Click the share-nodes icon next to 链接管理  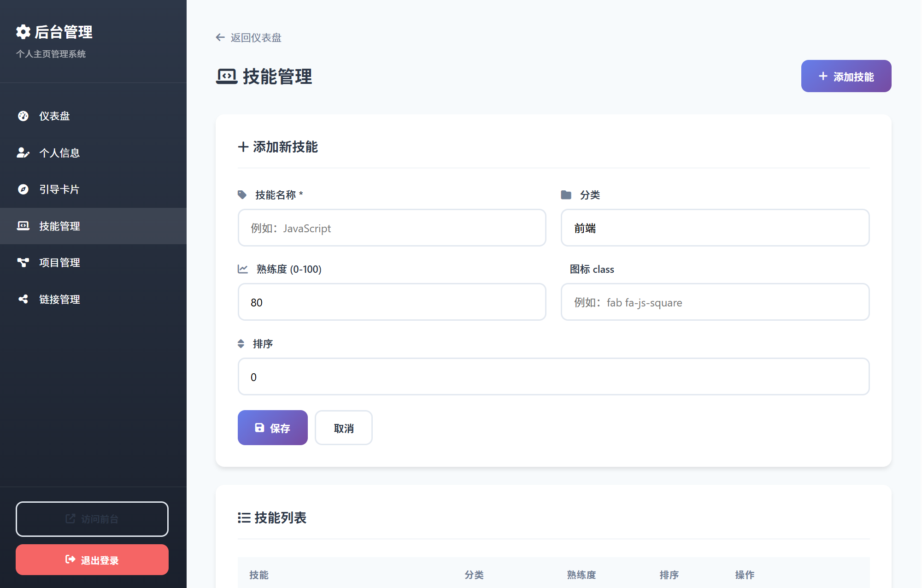click(23, 299)
